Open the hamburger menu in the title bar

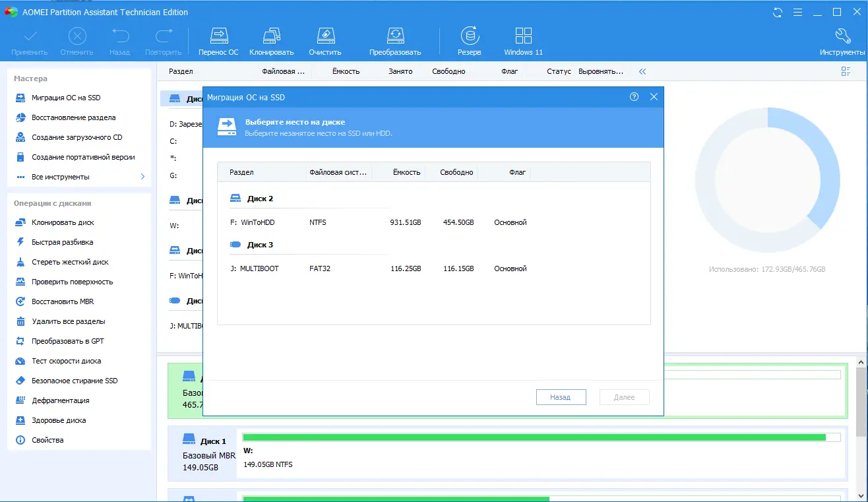pos(797,12)
